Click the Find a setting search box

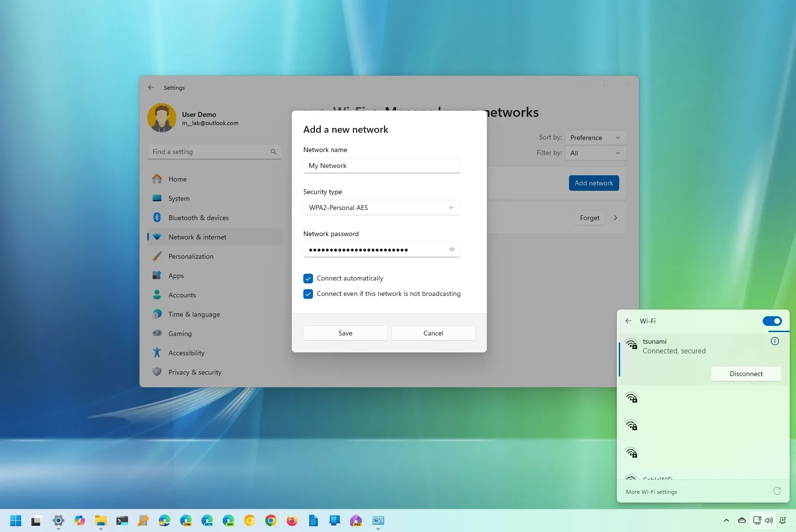coord(215,152)
